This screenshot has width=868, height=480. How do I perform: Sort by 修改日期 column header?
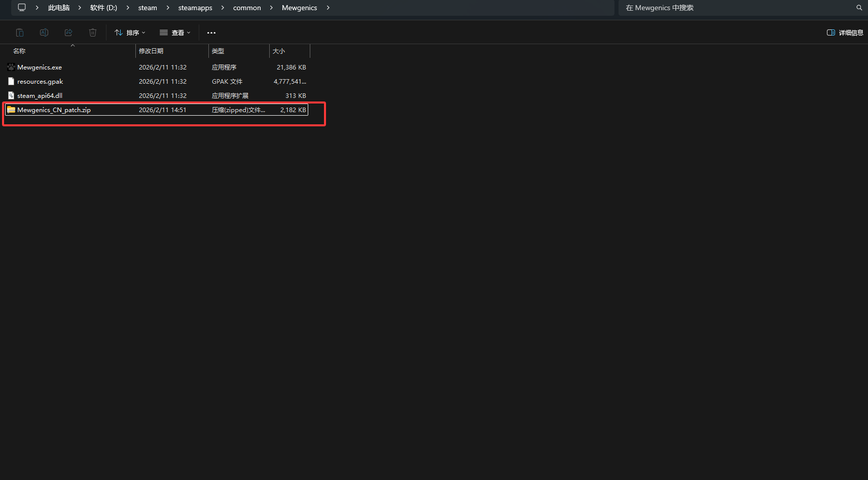pyautogui.click(x=151, y=51)
